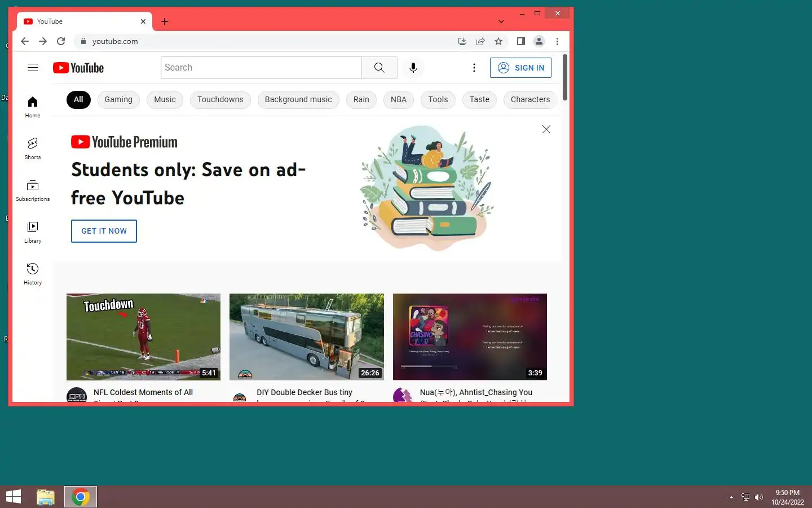Open DIY Double Decker Bus thumbnail
Image resolution: width=812 pixels, height=508 pixels.
click(x=307, y=337)
